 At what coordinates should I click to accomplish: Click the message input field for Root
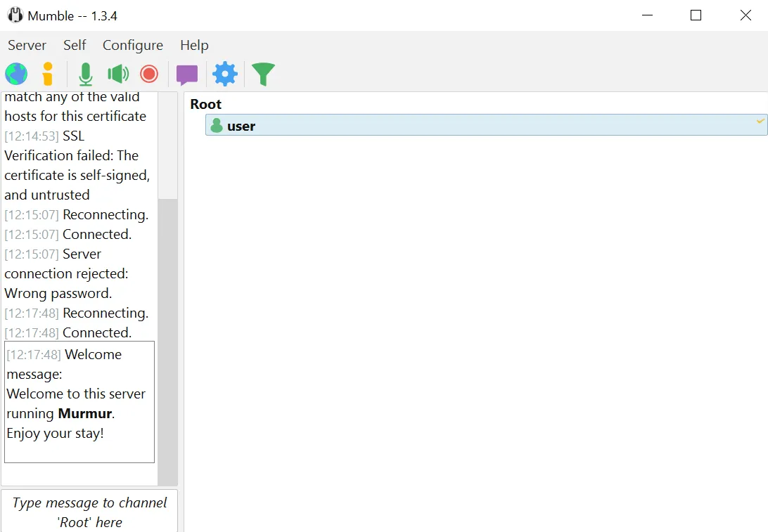click(x=89, y=512)
